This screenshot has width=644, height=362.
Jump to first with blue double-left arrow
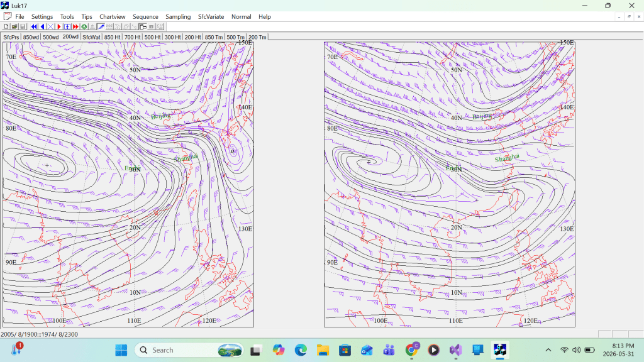(x=34, y=26)
